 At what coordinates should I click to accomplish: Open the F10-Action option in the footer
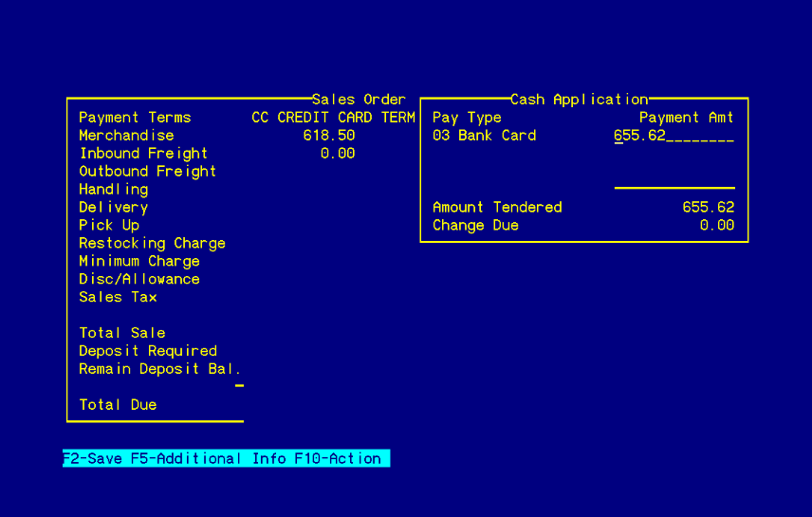pyautogui.click(x=338, y=458)
